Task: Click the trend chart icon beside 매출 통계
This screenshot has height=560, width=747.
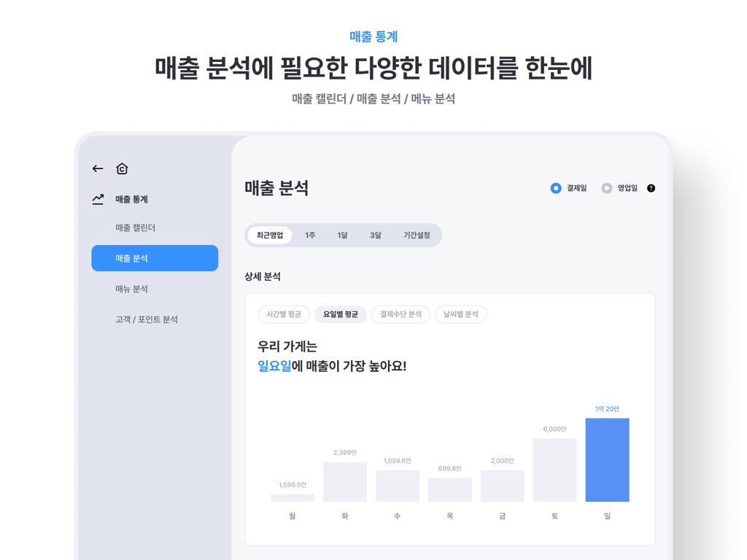Action: 97,198
